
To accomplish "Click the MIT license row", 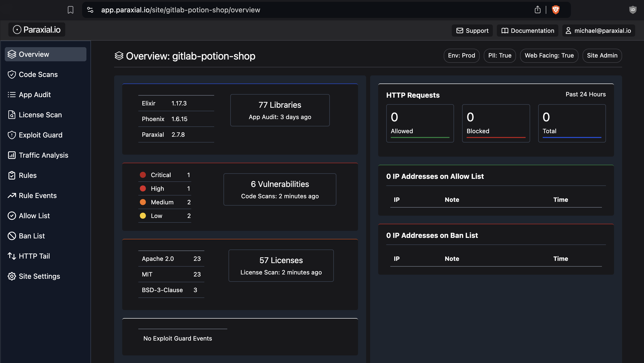I will click(x=171, y=274).
